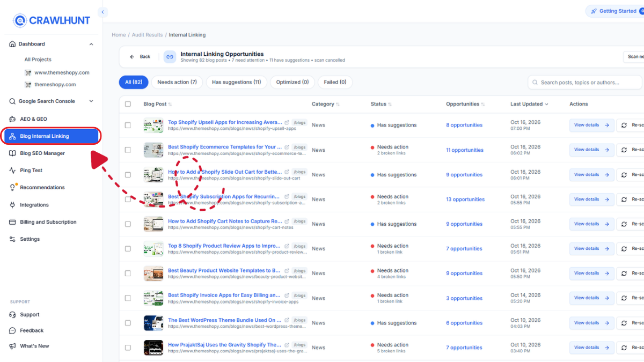
Task: Open external link icon for Best Shopify Ecommerce Templates post
Action: [x=287, y=147]
